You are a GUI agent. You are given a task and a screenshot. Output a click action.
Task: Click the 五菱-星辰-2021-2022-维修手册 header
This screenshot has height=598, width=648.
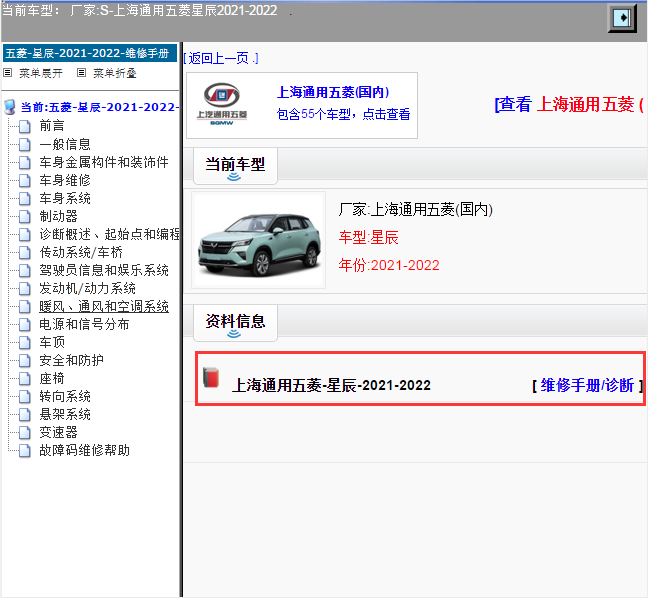[x=90, y=53]
